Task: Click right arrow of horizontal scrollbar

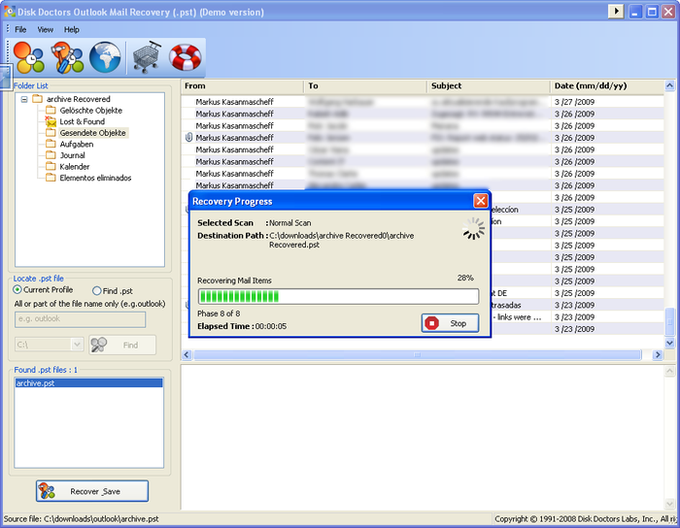Action: point(657,355)
